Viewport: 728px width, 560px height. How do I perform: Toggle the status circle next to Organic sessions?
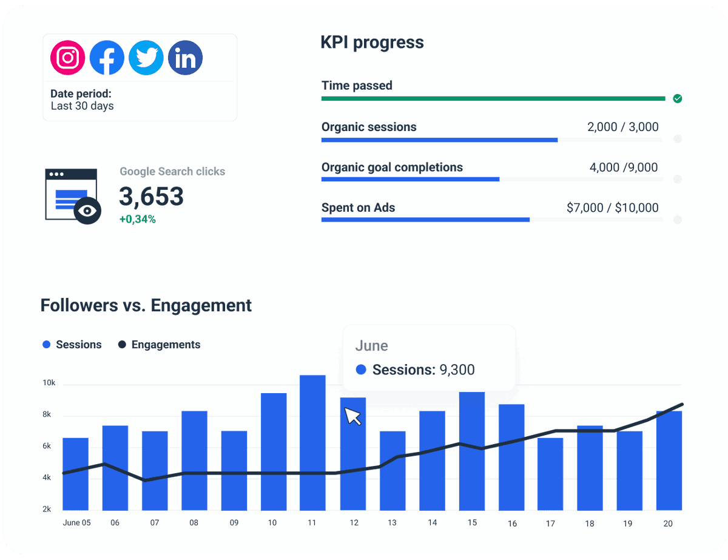click(678, 139)
